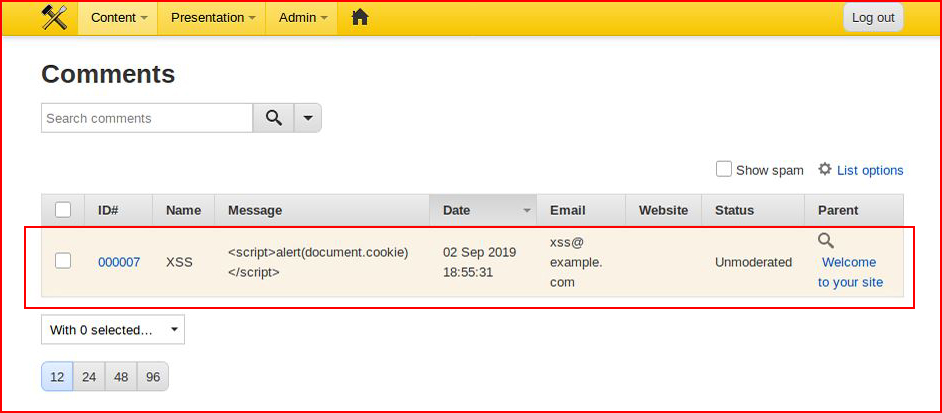Image resolution: width=942 pixels, height=413 pixels.
Task: Show 48 comments per page
Action: click(121, 377)
